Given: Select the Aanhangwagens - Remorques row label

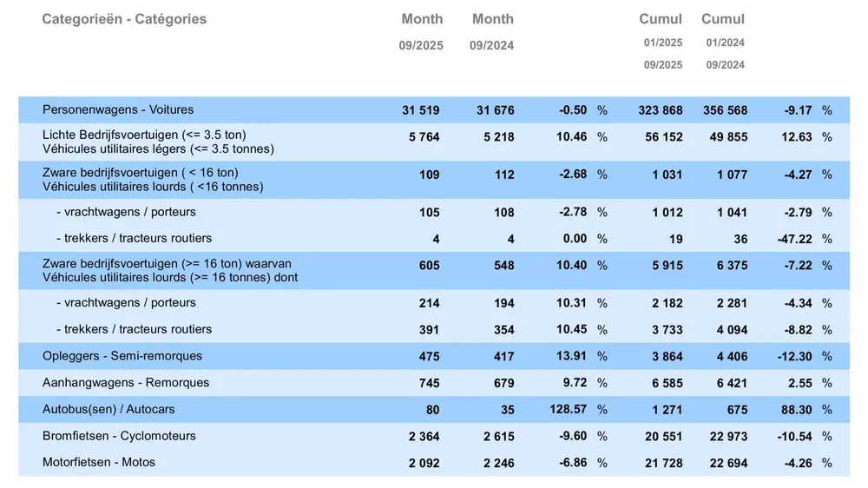Looking at the screenshot, I should pyautogui.click(x=126, y=383).
